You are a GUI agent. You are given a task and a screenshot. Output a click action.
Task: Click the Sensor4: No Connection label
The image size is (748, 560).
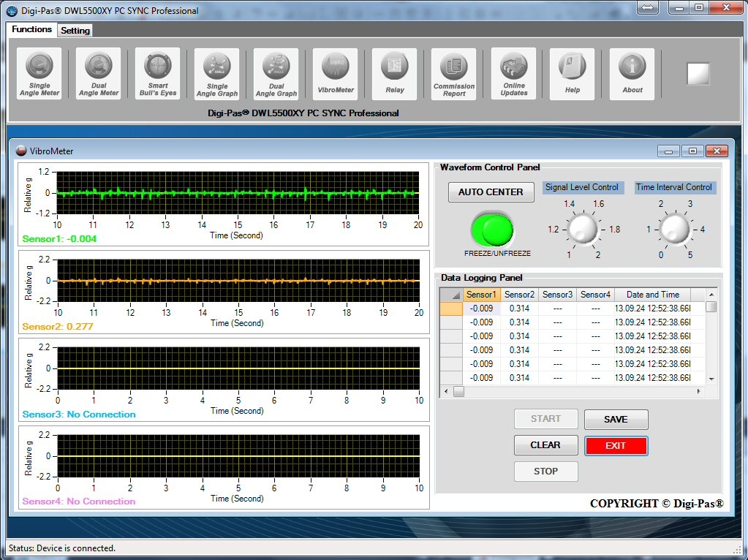[79, 502]
